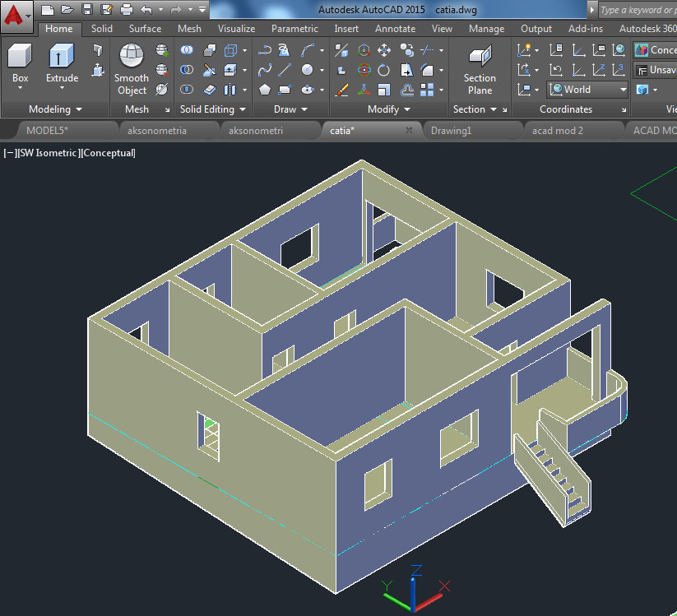The height and width of the screenshot is (616, 677).
Task: Open the AutoCAD application menu
Action: [16, 16]
